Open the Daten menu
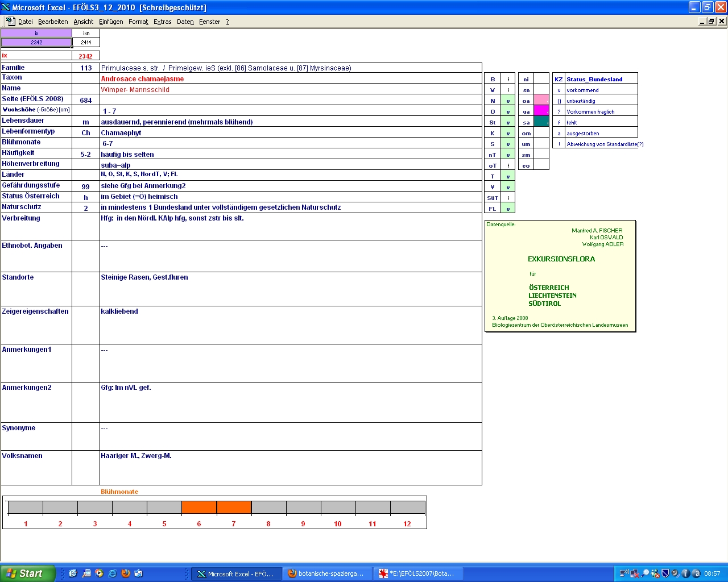 pos(185,22)
